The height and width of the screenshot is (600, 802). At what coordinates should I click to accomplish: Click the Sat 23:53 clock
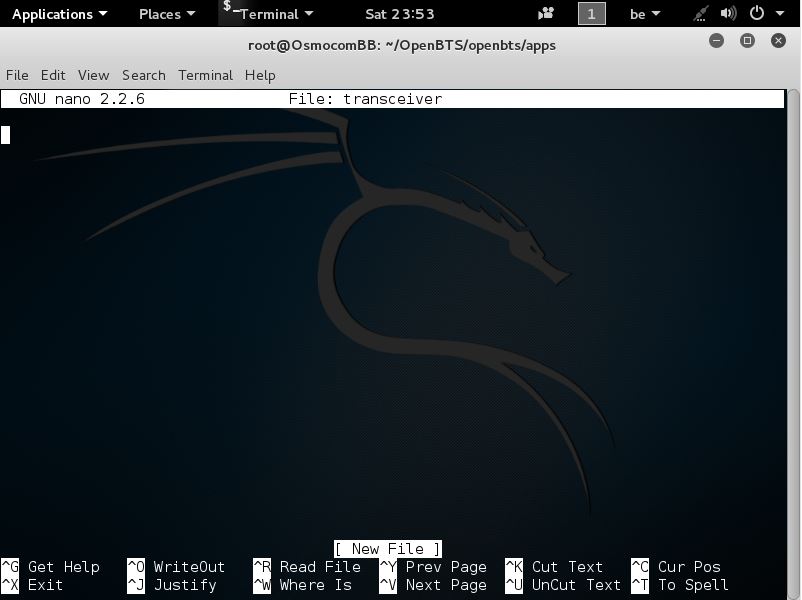399,14
